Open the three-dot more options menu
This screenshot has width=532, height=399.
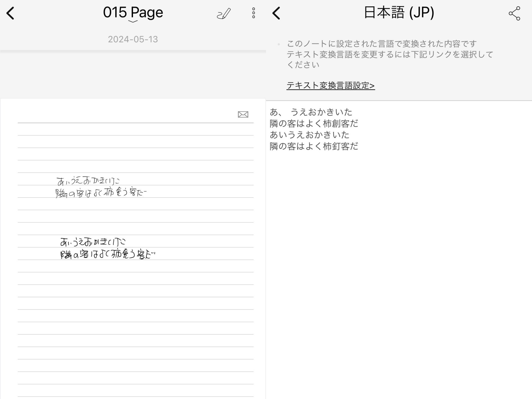coord(253,13)
